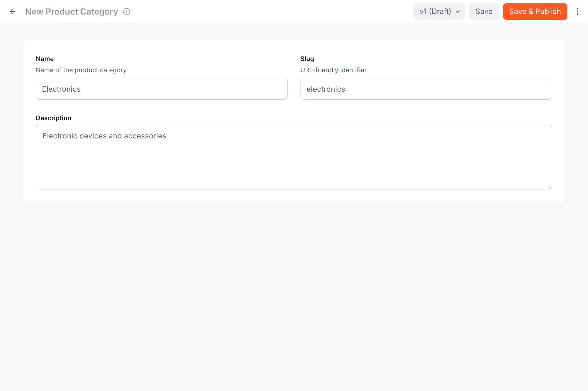This screenshot has width=588, height=391.
Task: Place cursor after the 'electronics' slug text
Action: 346,89
